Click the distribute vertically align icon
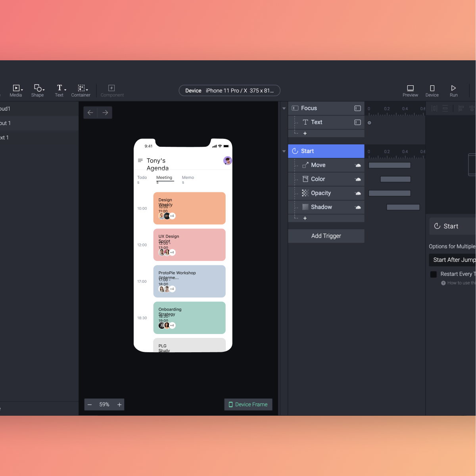The image size is (476, 476). 445,108
